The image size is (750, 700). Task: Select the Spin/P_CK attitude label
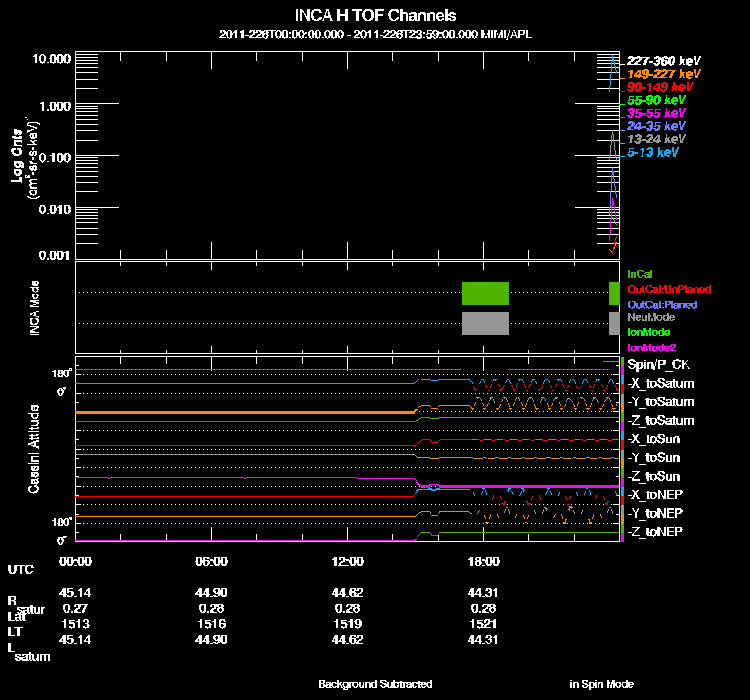(657, 365)
